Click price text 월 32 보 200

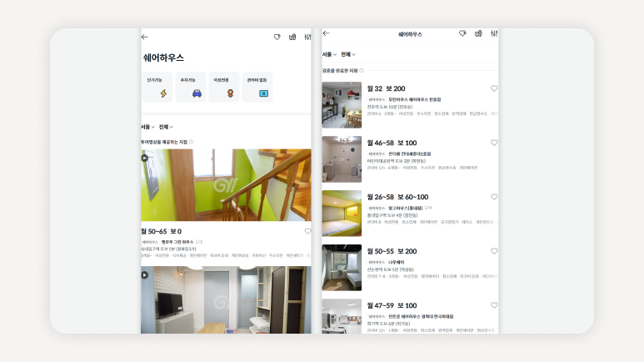point(386,88)
